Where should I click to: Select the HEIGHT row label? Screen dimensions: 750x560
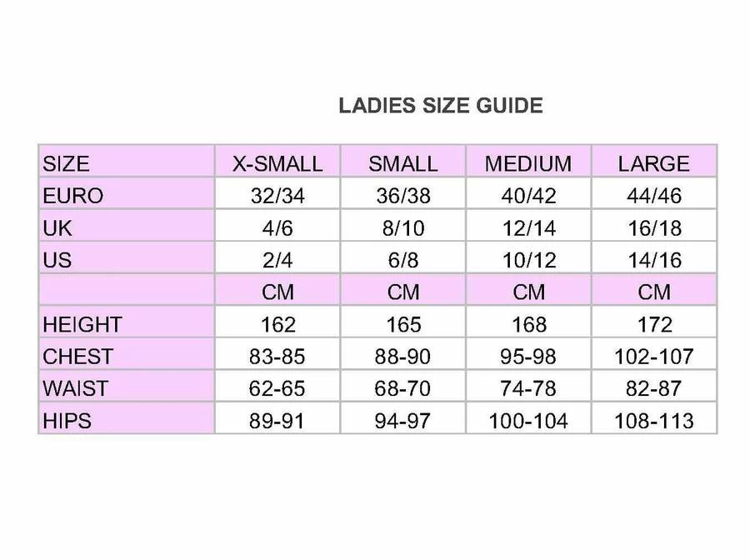click(x=82, y=324)
